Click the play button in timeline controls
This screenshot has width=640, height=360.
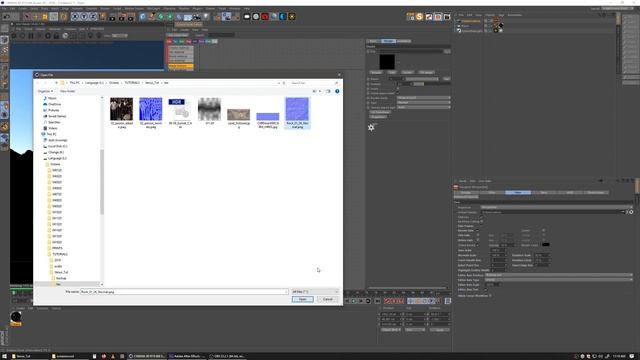tap(354, 301)
